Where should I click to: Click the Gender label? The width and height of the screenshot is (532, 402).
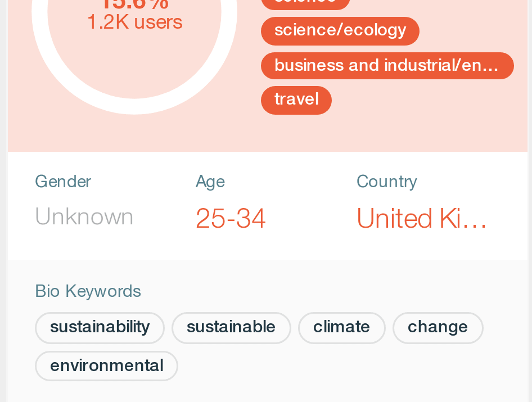pyautogui.click(x=63, y=182)
